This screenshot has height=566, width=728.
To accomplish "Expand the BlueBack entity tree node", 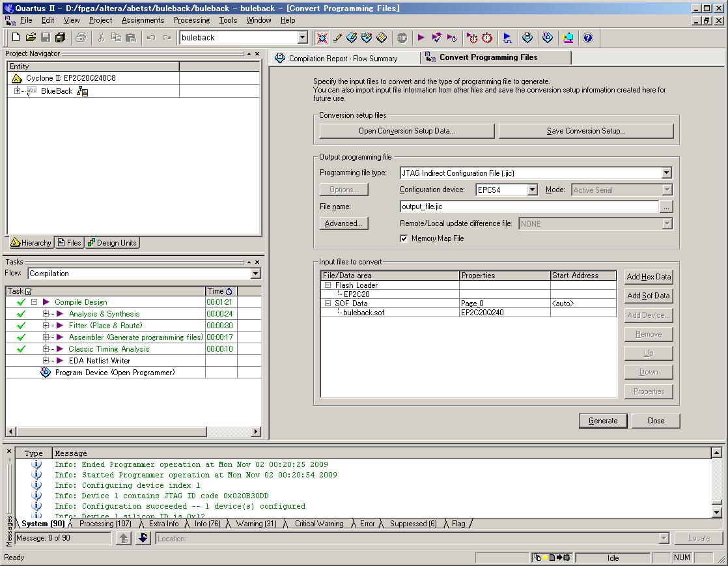I will [17, 91].
